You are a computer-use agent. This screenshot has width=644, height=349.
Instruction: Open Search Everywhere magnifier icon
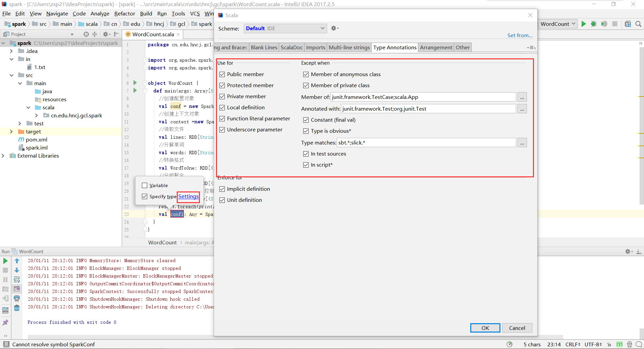point(639,24)
